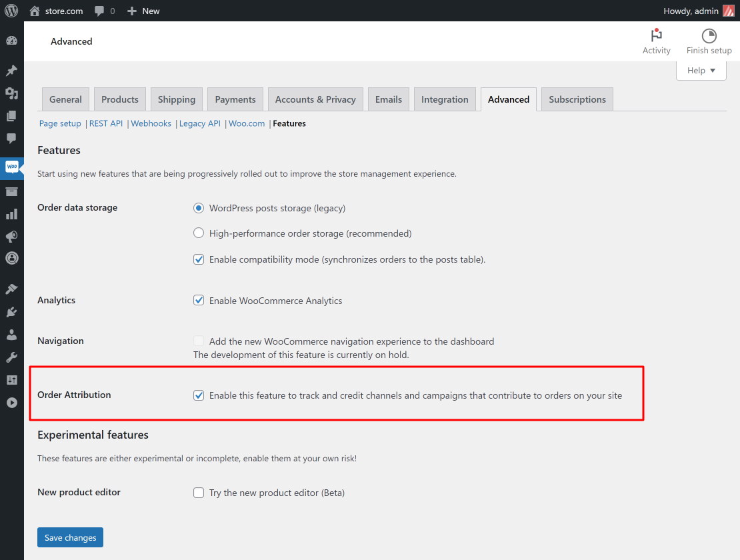Viewport: 740px width, 560px height.
Task: Uncheck Enable WooCommerce Analytics checkbox
Action: tap(199, 301)
